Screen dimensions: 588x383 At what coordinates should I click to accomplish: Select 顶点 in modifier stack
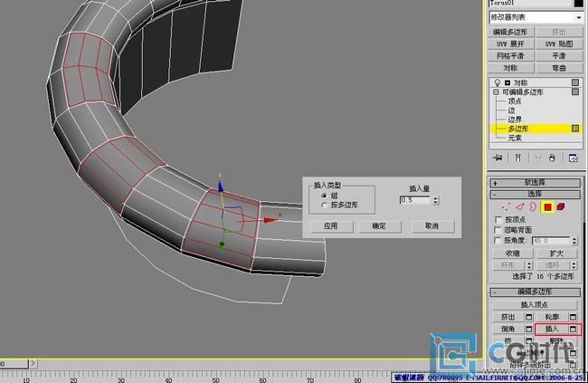(x=515, y=101)
